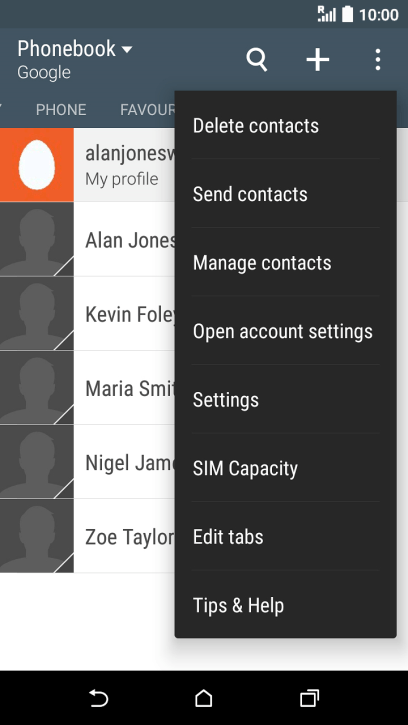Tap the Android back navigation icon
This screenshot has height=725, width=408.
tap(99, 698)
